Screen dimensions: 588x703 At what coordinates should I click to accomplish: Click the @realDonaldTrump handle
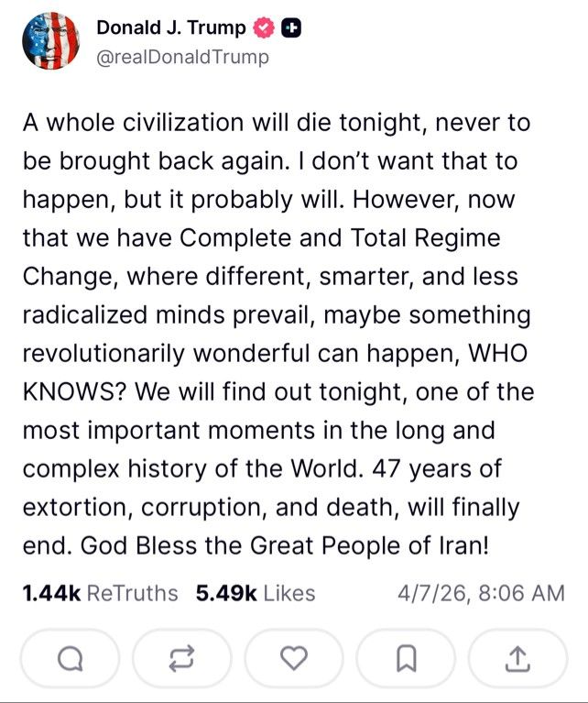183,58
